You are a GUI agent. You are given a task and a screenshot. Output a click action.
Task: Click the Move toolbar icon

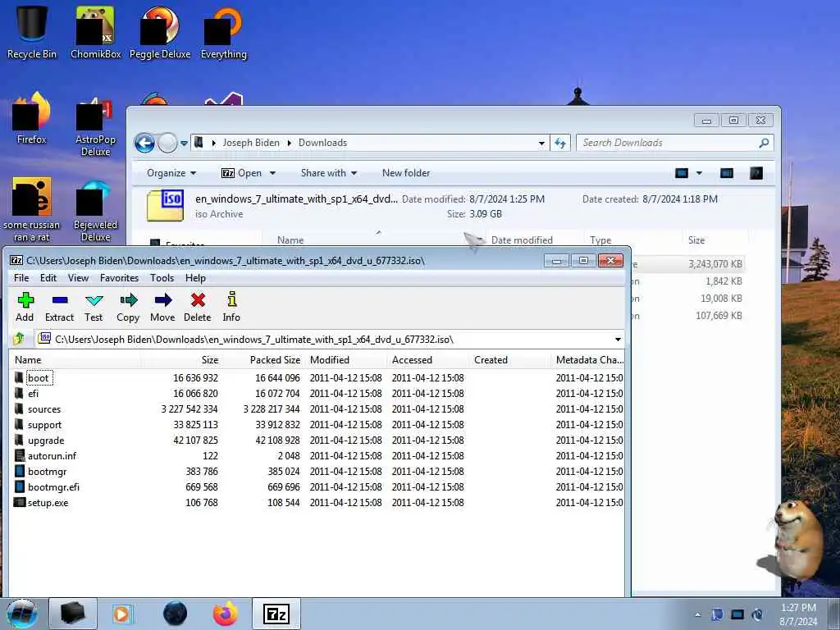pos(162,307)
